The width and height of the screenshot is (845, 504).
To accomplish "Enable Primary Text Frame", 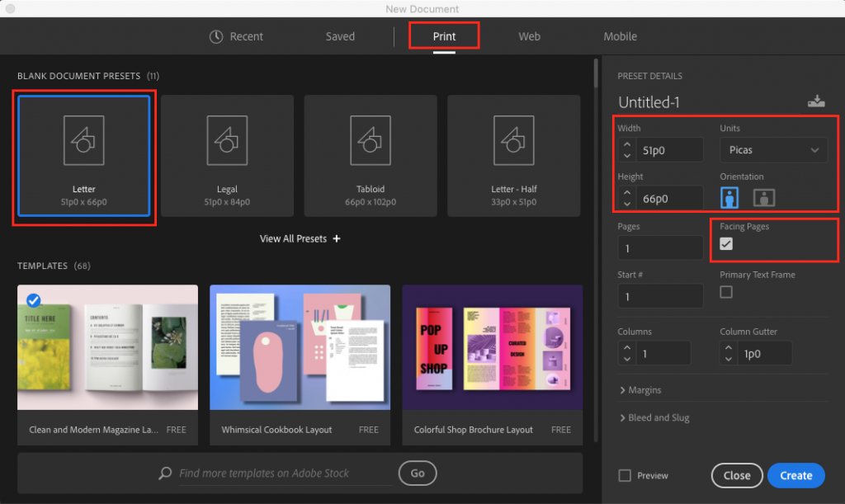I will 726,292.
